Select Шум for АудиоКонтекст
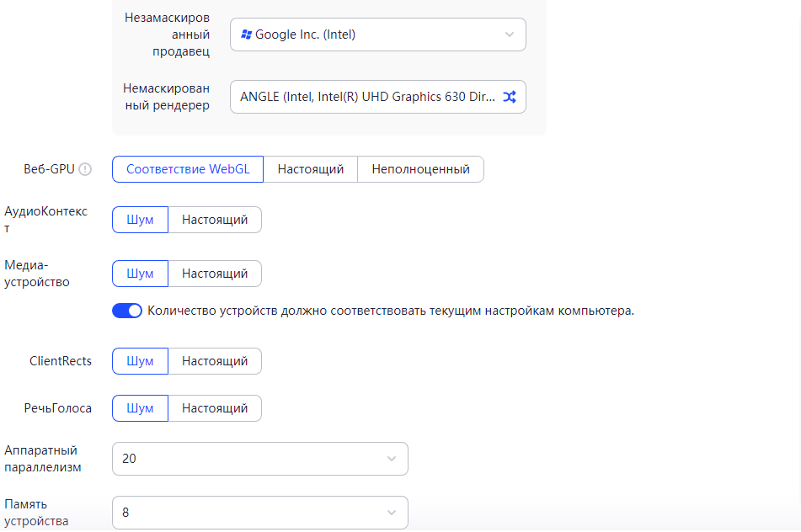The width and height of the screenshot is (801, 532). tap(140, 220)
